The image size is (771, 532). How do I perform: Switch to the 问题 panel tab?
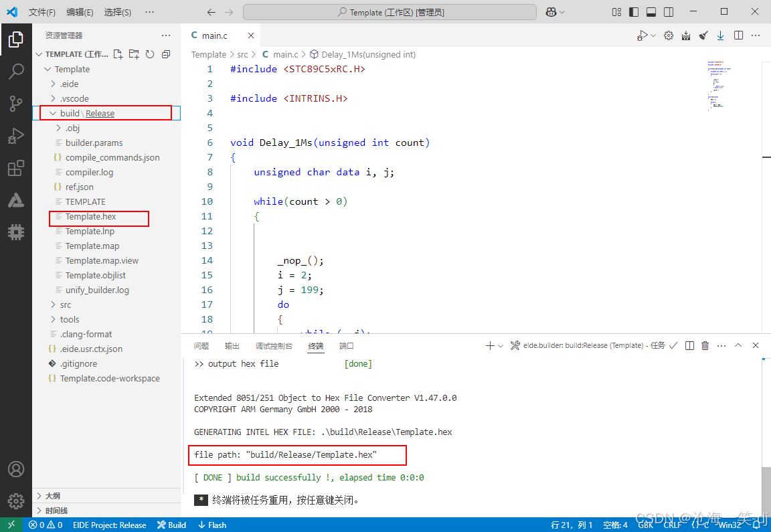point(201,346)
